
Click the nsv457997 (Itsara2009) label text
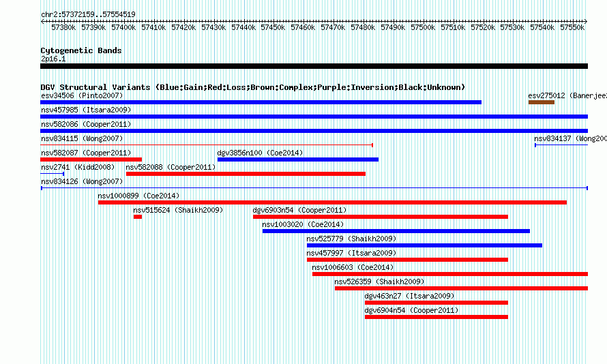351,253
